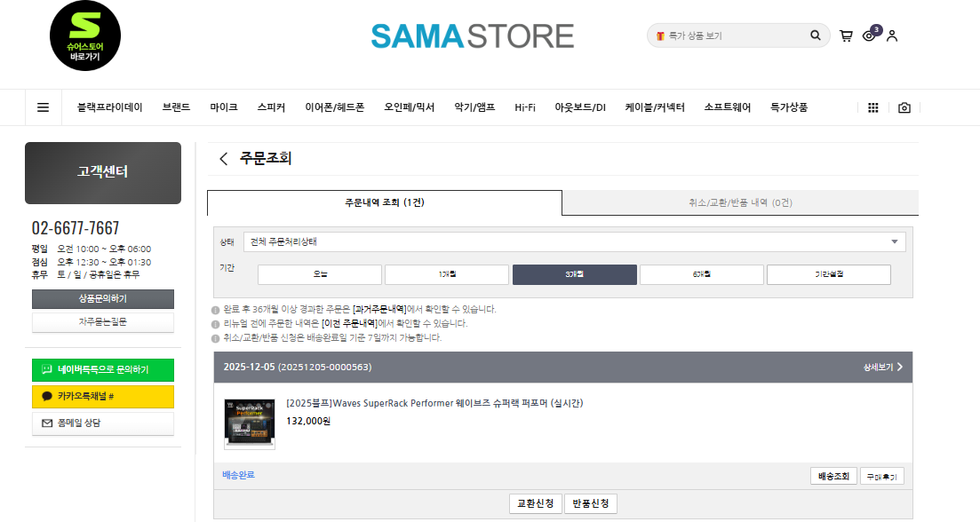Open the 소프트웨어 menu category
Screen dimensions: 980x522
tap(727, 107)
